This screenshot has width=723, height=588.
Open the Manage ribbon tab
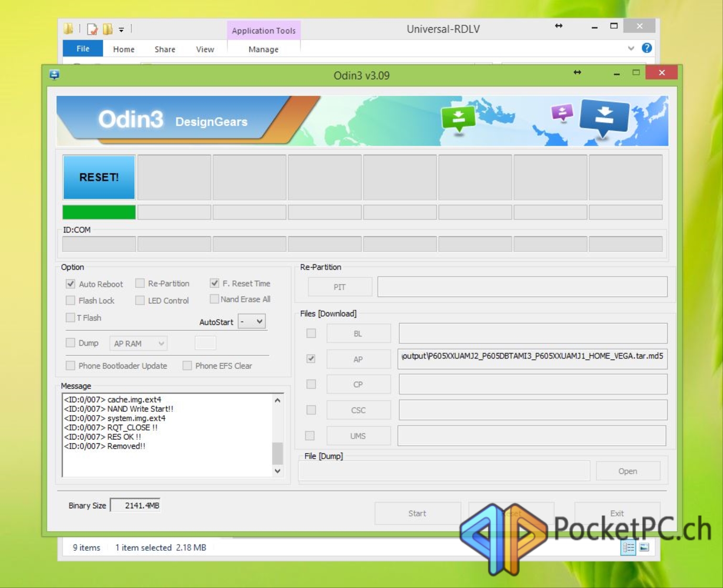(263, 49)
